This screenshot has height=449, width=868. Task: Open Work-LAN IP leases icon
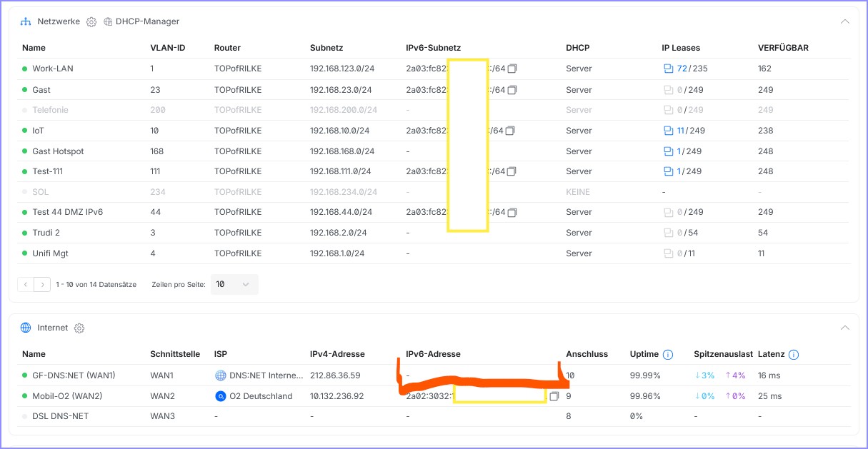click(x=668, y=69)
